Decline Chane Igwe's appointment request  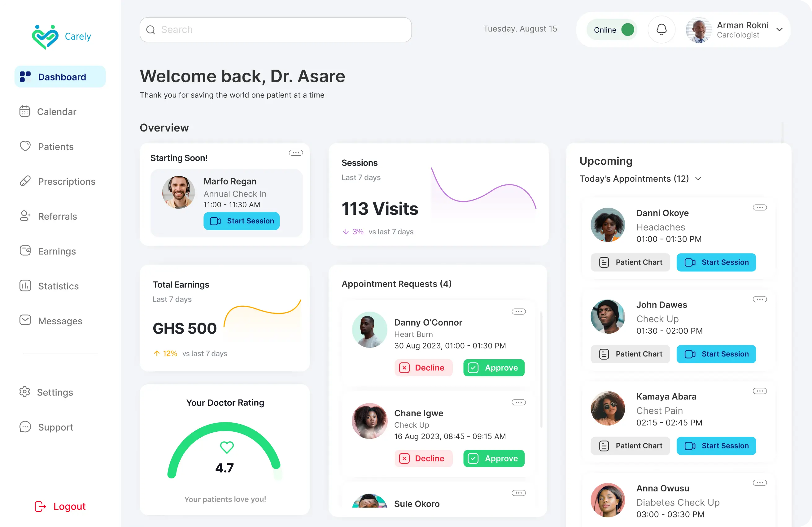click(x=423, y=459)
